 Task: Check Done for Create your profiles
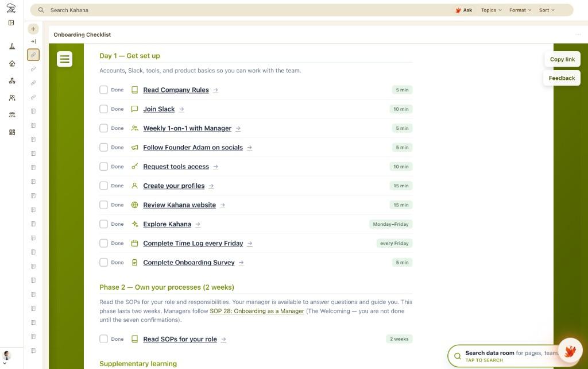click(103, 186)
